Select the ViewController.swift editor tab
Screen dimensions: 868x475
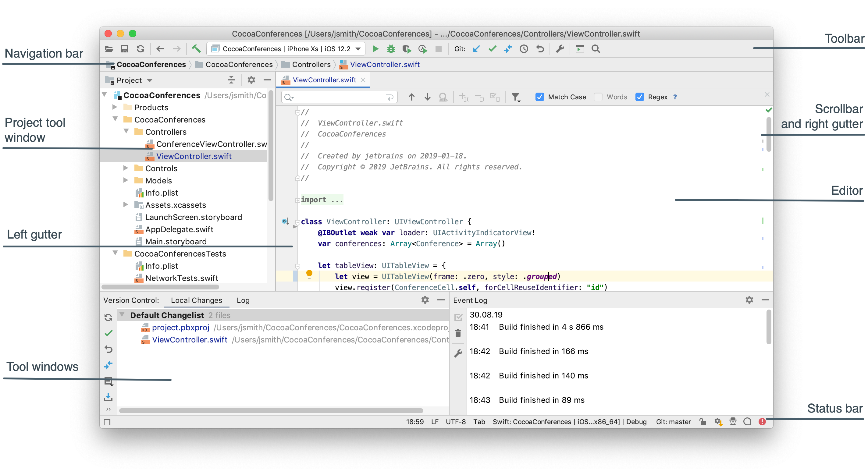[323, 80]
